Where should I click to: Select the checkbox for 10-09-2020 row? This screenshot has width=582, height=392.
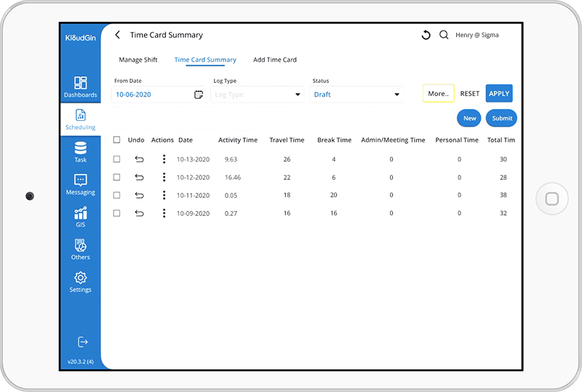click(x=117, y=213)
